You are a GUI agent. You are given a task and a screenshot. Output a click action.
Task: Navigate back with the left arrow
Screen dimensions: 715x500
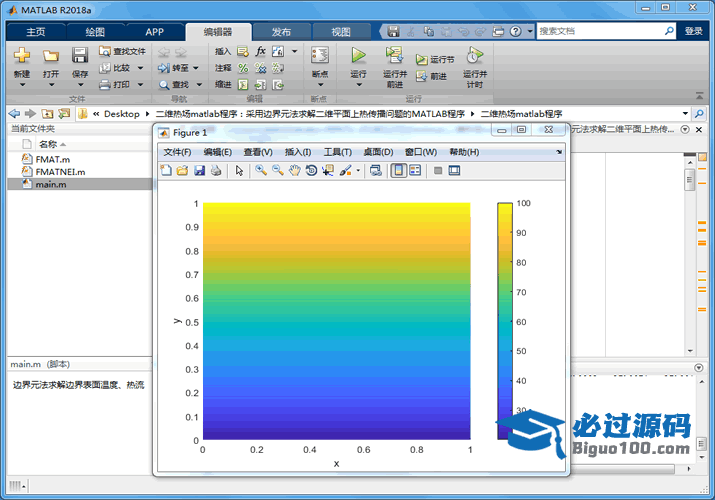coord(14,113)
